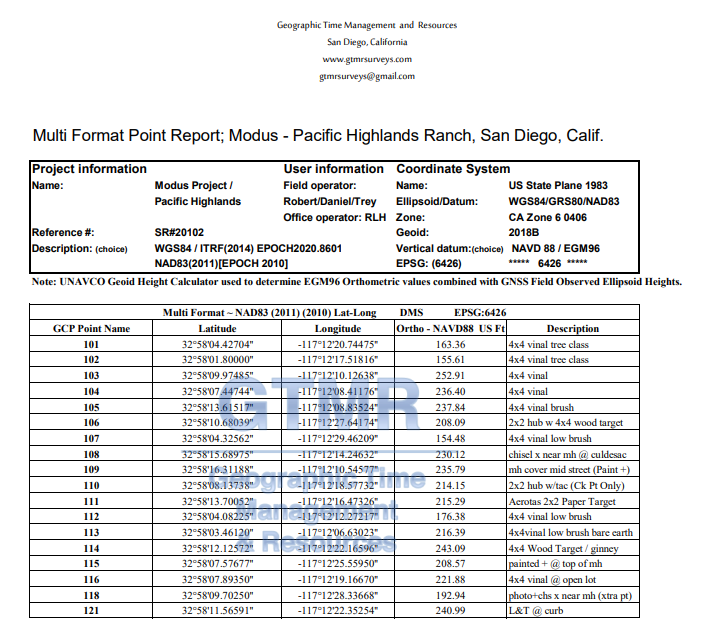The height and width of the screenshot is (624, 702).
Task: Select GCP point 101 row name
Action: (91, 345)
